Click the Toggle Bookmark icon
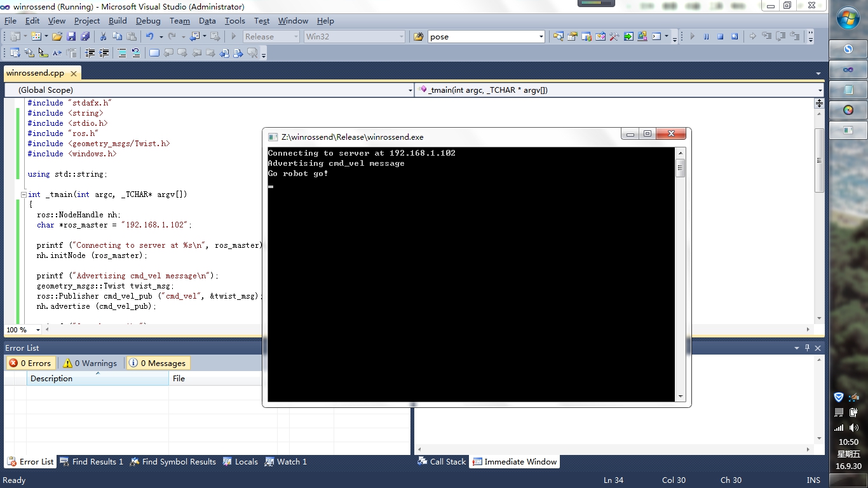 click(154, 53)
